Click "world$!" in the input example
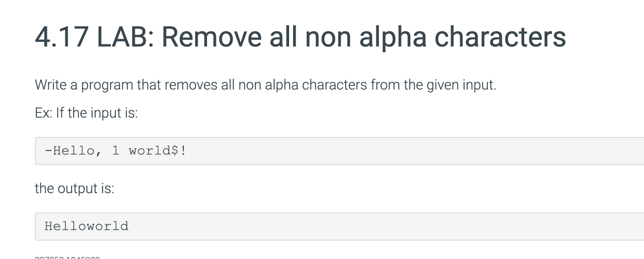644x259 pixels. point(157,151)
